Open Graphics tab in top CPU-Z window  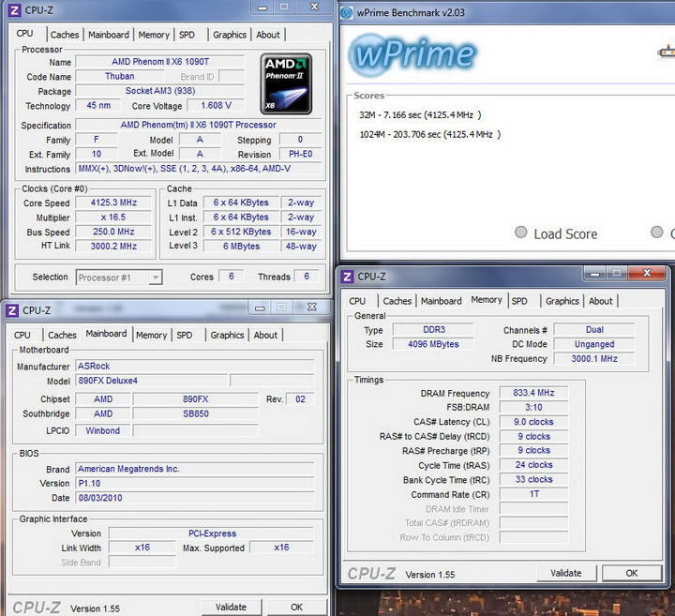click(230, 35)
